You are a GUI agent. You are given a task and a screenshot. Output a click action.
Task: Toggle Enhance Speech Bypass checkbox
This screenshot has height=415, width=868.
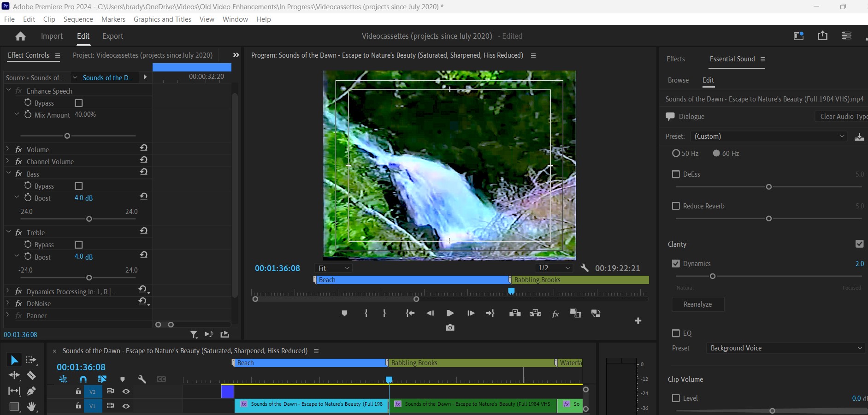point(79,103)
